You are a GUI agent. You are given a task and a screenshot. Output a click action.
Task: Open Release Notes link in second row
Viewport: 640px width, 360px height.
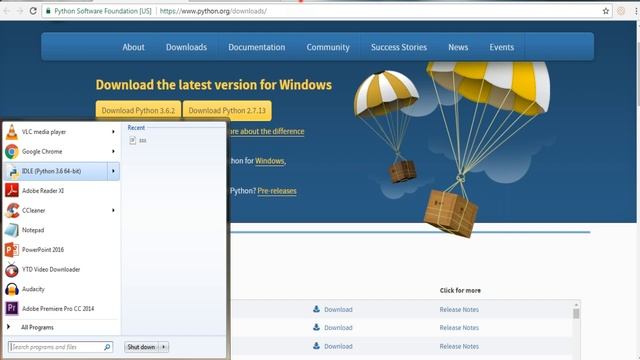pyautogui.click(x=459, y=328)
